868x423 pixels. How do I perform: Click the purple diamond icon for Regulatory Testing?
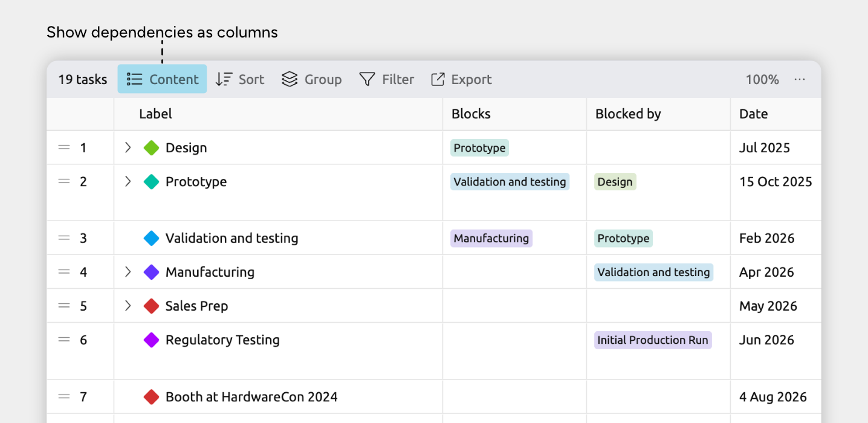[151, 340]
